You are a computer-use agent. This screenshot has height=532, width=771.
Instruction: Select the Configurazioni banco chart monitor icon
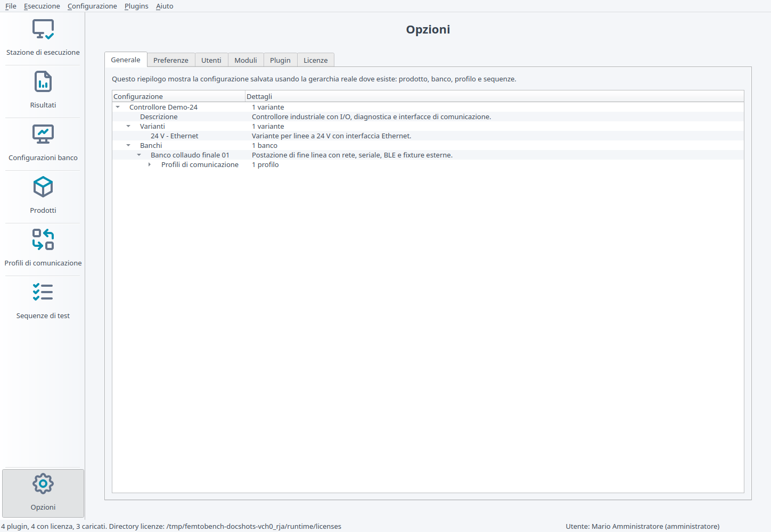tap(43, 135)
